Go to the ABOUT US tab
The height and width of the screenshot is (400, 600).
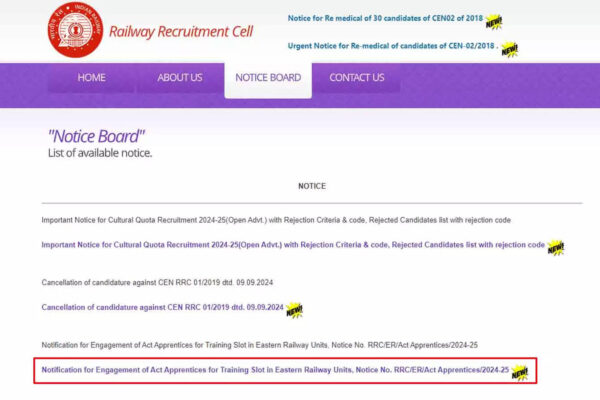click(180, 78)
